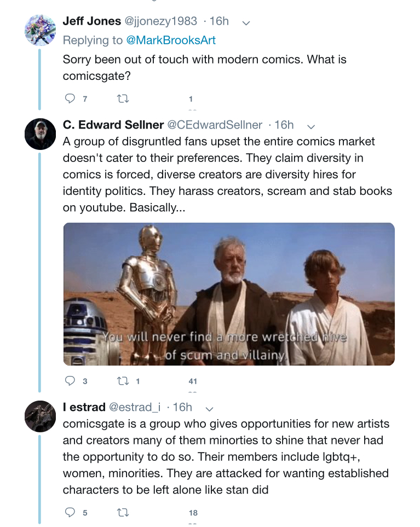Expand options chevron on Jeff Jones's tweet

pyautogui.click(x=246, y=23)
